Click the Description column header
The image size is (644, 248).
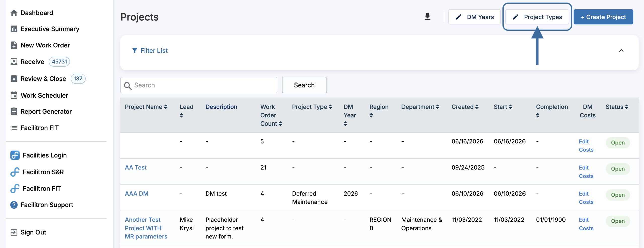pyautogui.click(x=221, y=107)
